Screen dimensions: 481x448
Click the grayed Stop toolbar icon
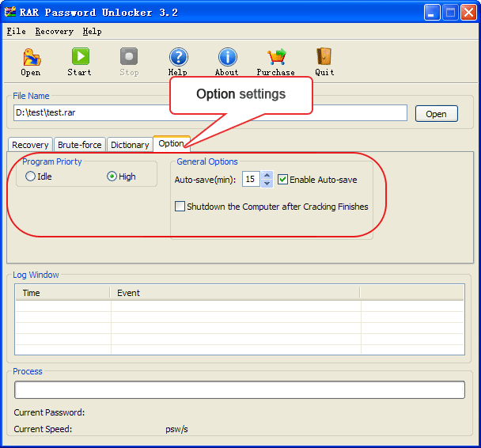(x=129, y=56)
